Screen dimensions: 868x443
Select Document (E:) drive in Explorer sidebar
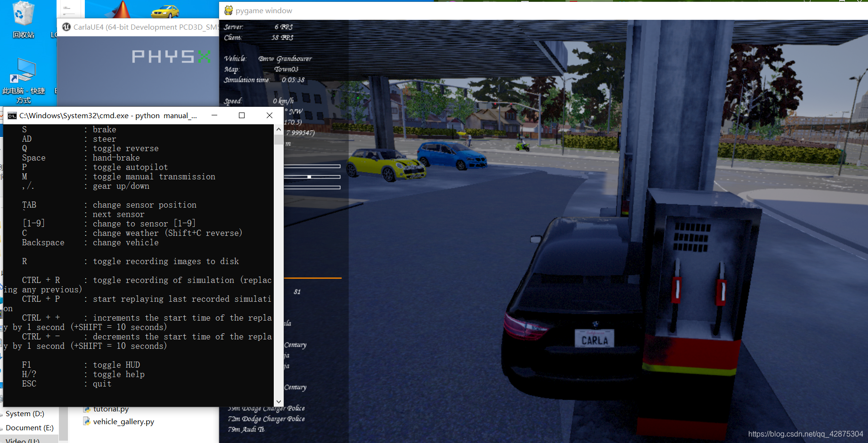pos(30,428)
